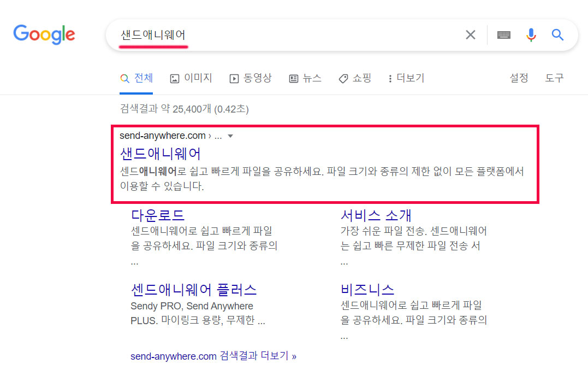Switch to the 이미지 tab
588x381 pixels.
pos(191,78)
